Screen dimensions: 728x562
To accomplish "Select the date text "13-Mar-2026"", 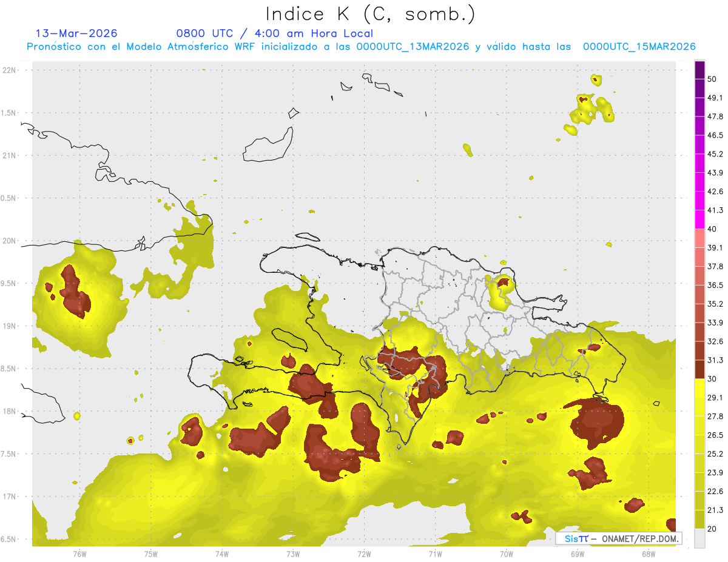I will (x=77, y=33).
